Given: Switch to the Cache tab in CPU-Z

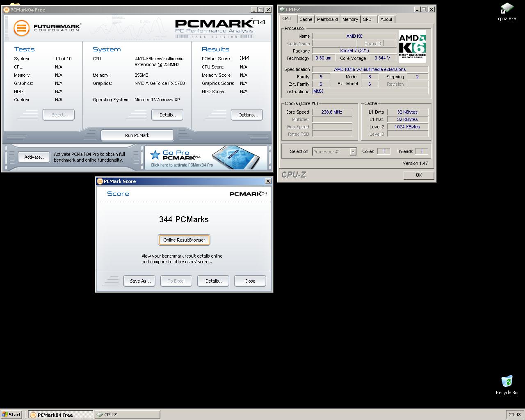Looking at the screenshot, I should (x=306, y=19).
